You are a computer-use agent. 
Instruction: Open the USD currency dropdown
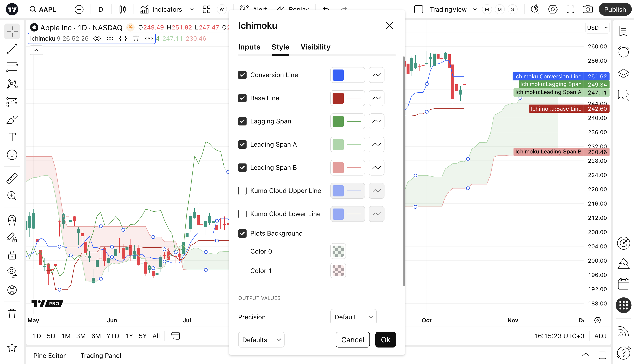(x=597, y=28)
